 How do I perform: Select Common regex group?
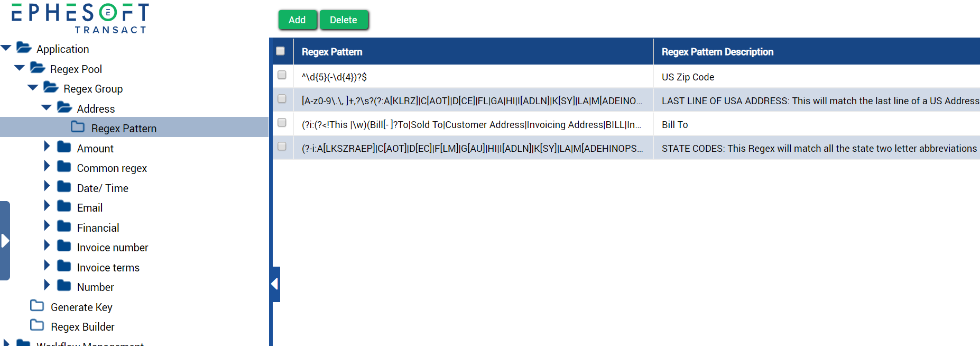pyautogui.click(x=112, y=168)
